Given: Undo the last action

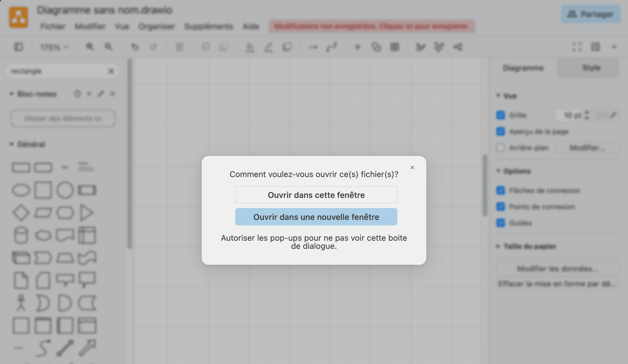Looking at the screenshot, I should (x=135, y=47).
